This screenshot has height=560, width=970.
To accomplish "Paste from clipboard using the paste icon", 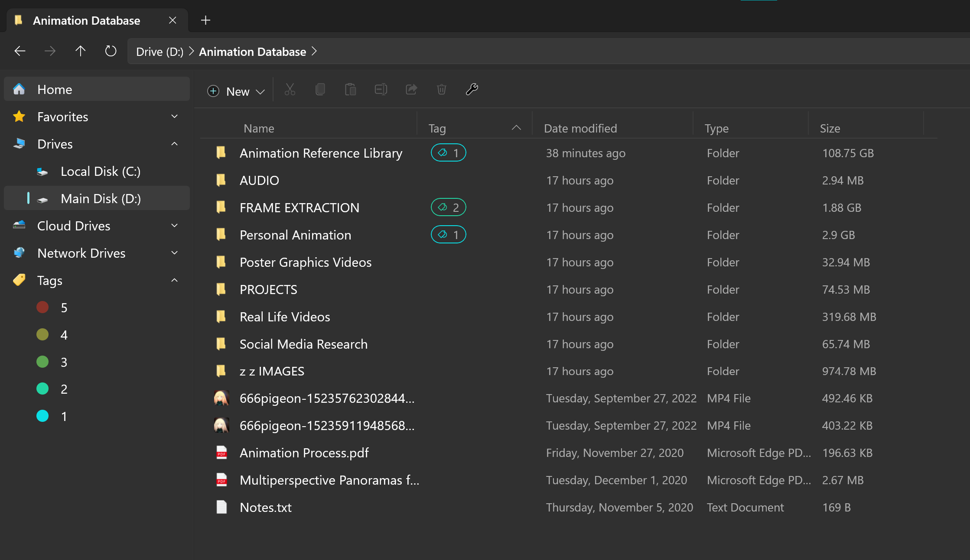I will click(351, 90).
